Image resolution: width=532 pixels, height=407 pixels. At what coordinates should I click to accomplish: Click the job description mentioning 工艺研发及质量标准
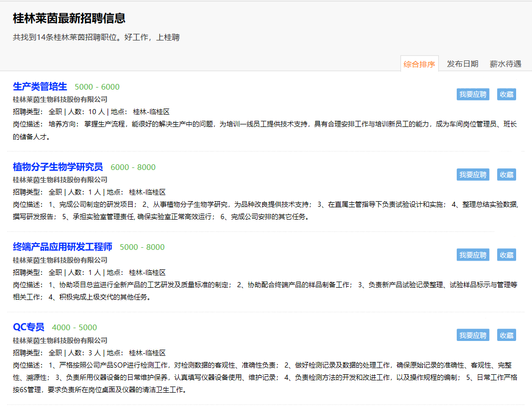tap(265, 291)
